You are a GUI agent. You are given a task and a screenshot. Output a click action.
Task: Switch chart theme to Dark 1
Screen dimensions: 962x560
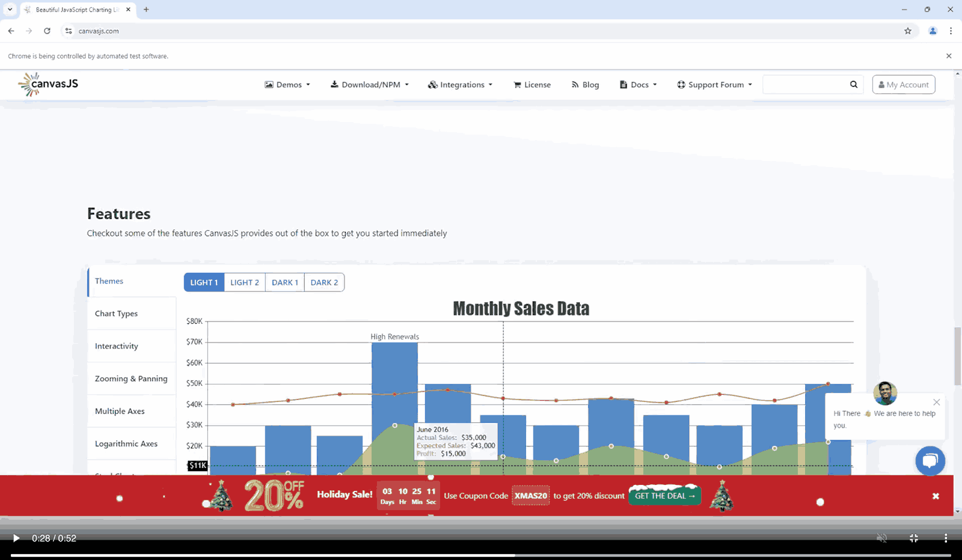click(x=284, y=282)
